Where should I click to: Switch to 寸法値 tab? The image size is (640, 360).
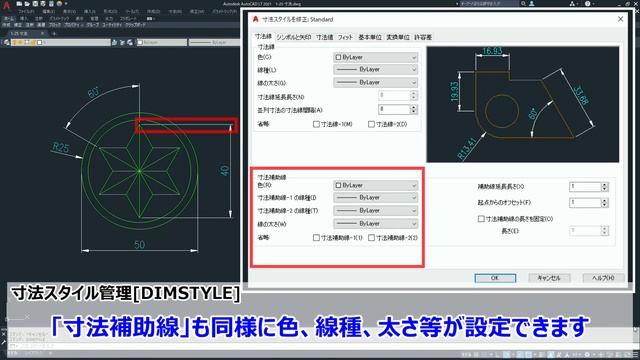(x=324, y=37)
